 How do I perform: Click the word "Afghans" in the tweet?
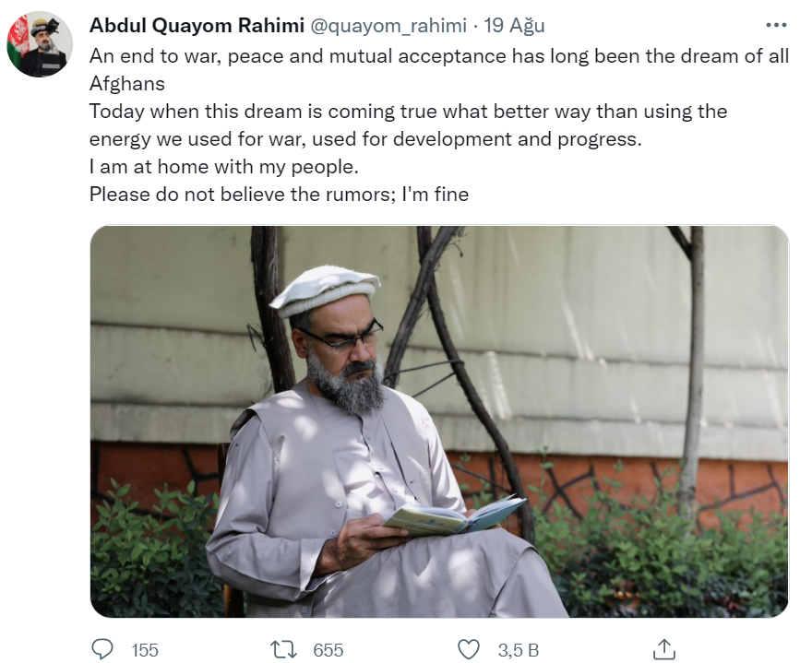coord(127,83)
